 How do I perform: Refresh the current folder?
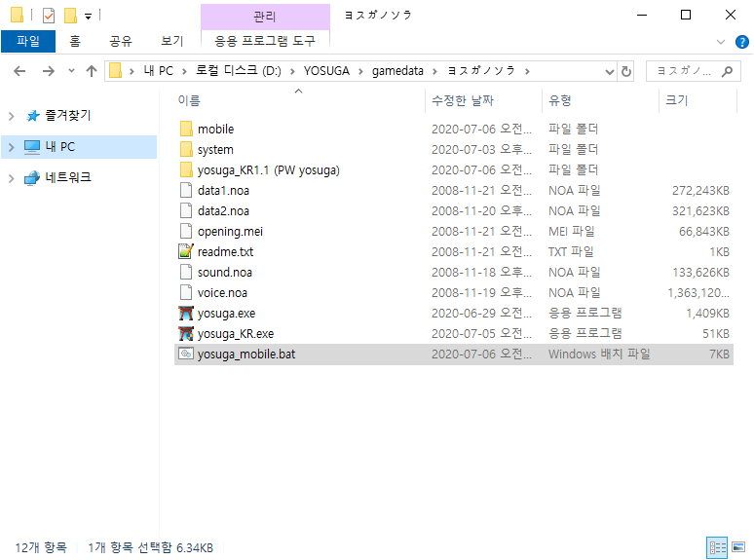626,72
